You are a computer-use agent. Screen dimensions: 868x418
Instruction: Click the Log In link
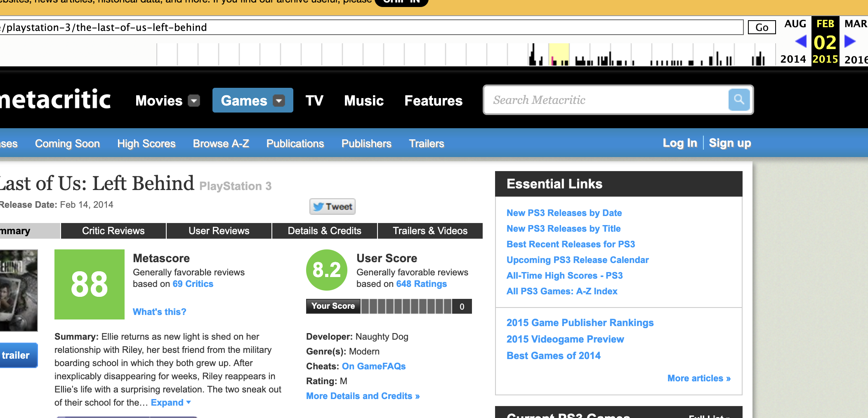[680, 143]
